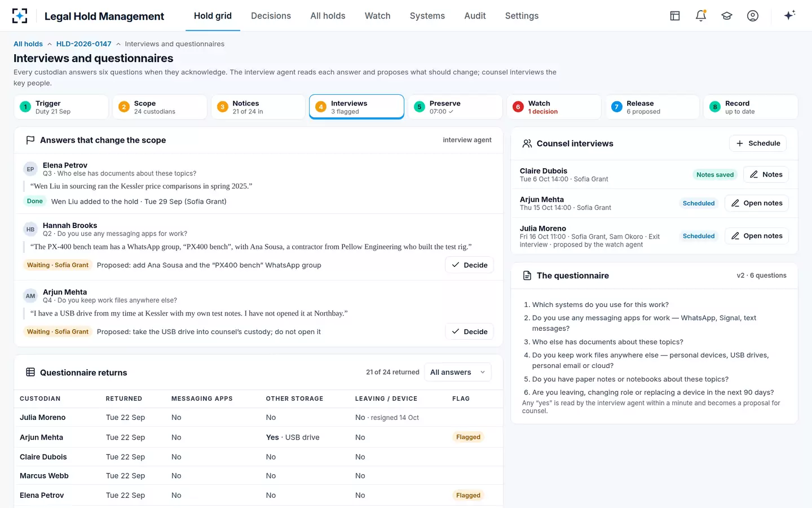Click the people icon beside Counsel interviews
The height and width of the screenshot is (508, 812).
coord(527,143)
